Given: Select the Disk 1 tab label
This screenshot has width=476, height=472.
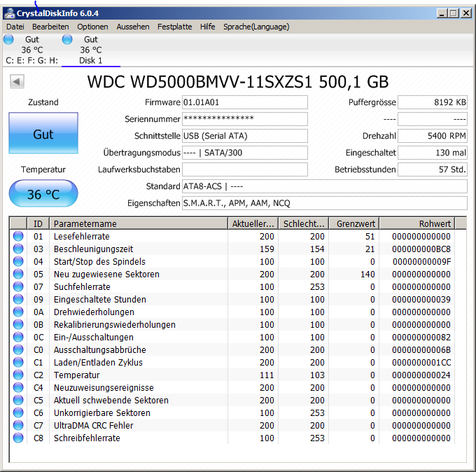Looking at the screenshot, I should pyautogui.click(x=91, y=60).
